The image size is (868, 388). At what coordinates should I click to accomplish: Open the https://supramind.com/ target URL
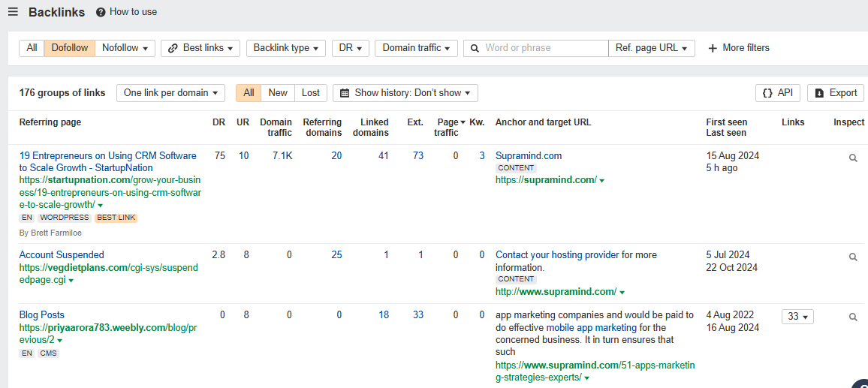[x=546, y=180]
